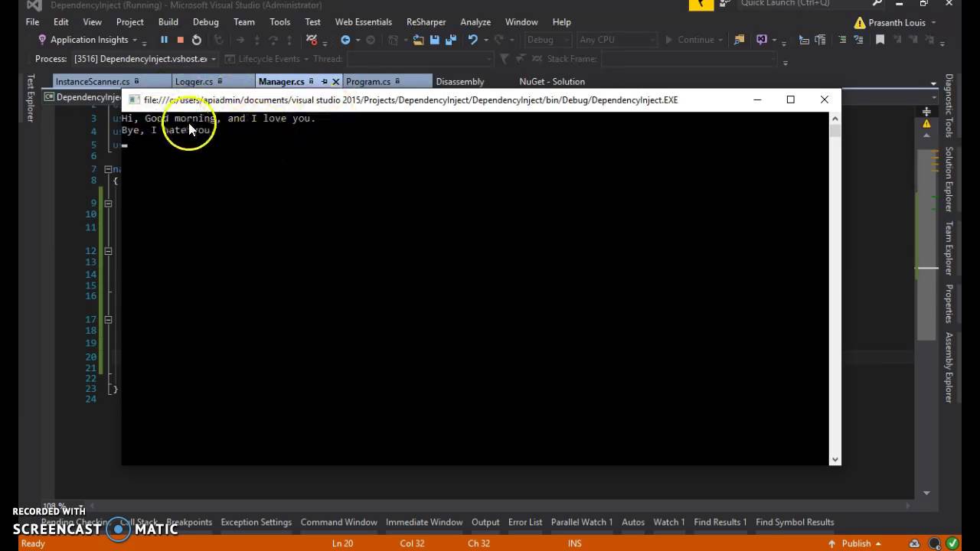
Task: Click the Uncomment selection toolbar icon
Action: (858, 40)
